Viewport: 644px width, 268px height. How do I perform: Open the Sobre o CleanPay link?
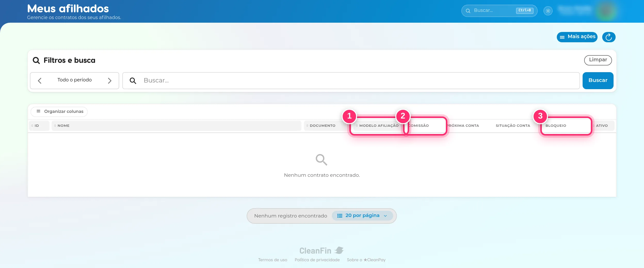coord(366,260)
